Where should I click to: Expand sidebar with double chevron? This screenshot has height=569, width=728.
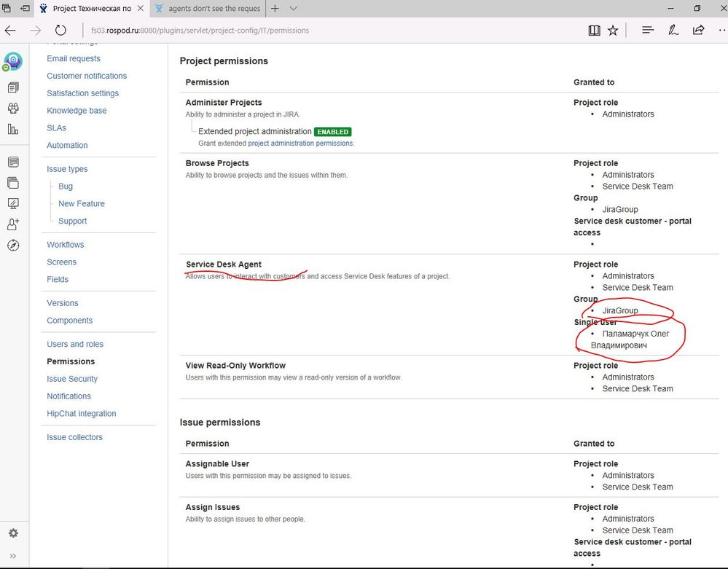click(x=13, y=556)
